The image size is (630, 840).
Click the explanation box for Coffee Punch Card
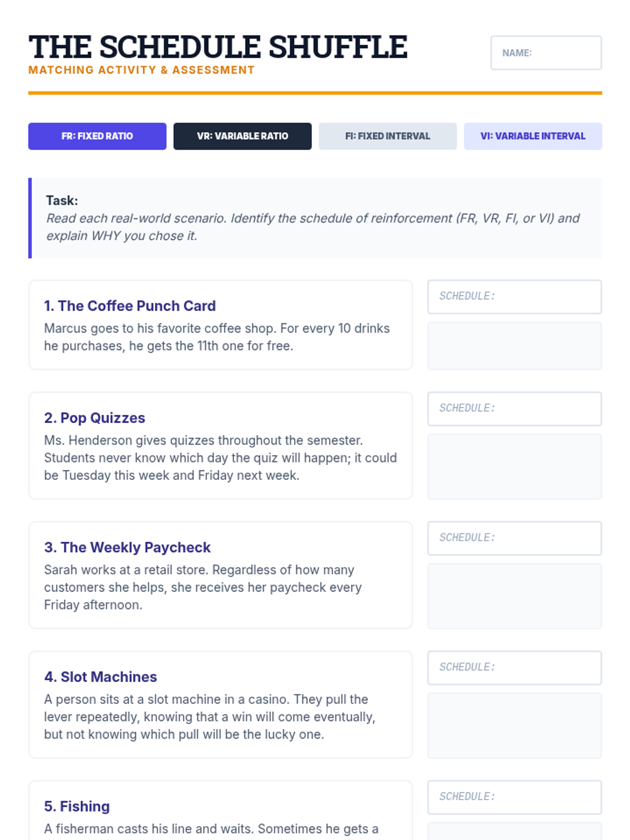(x=514, y=345)
